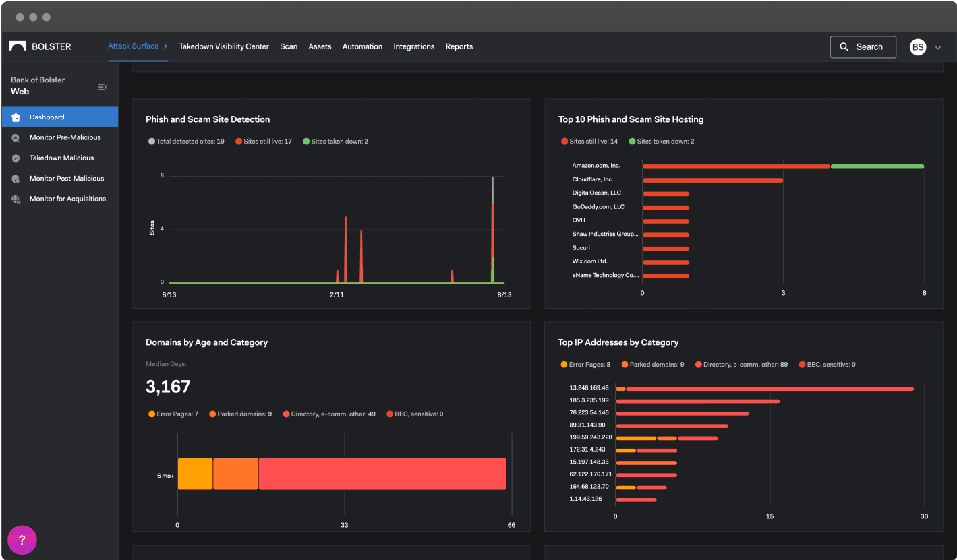Expand the Attack Surface chevron
Screen dimensions: 957x560
tap(165, 46)
